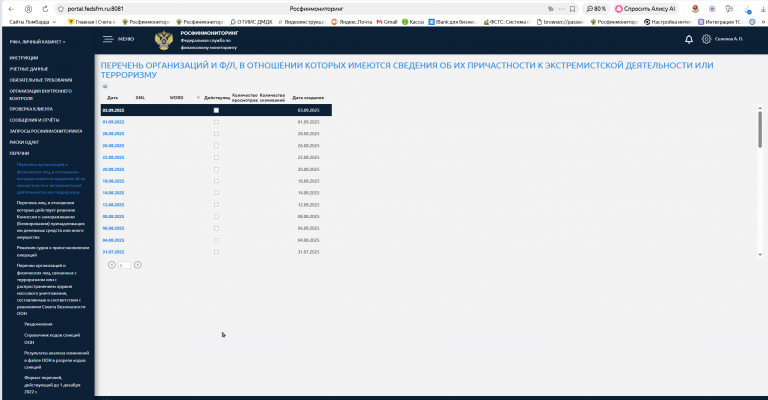Toggle checkbox in 26.08.2025 row
Viewport: 768px width, 400px height.
tap(216, 145)
